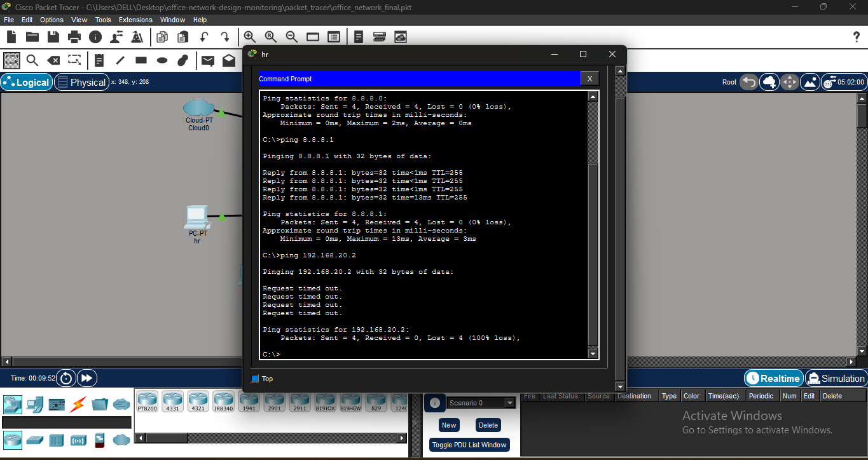Toggle the Top checkbox in hr window
868x460 pixels.
tap(256, 379)
